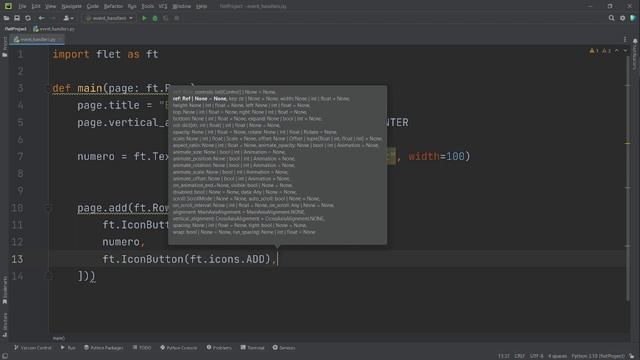Open the Help menu
The height and width of the screenshot is (360, 640).
tap(201, 6)
